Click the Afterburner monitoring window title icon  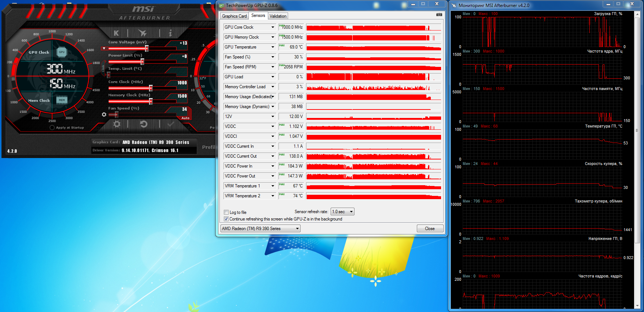pyautogui.click(x=454, y=6)
